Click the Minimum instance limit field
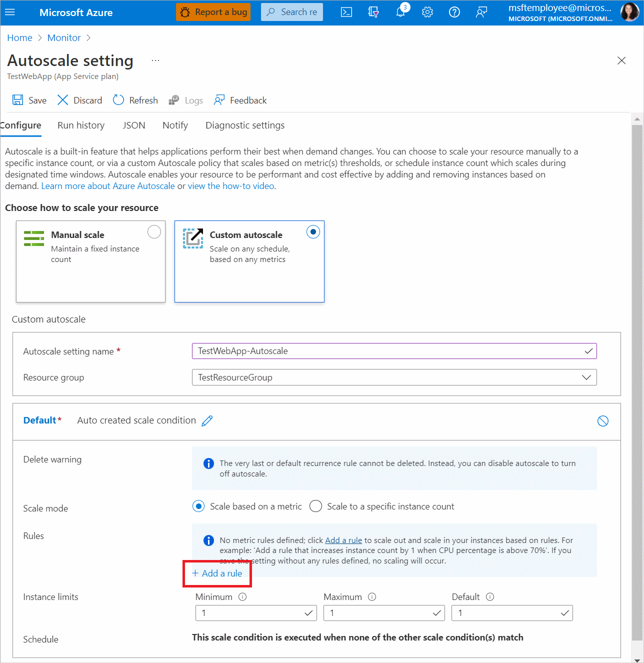This screenshot has height=663, width=644. tap(256, 613)
